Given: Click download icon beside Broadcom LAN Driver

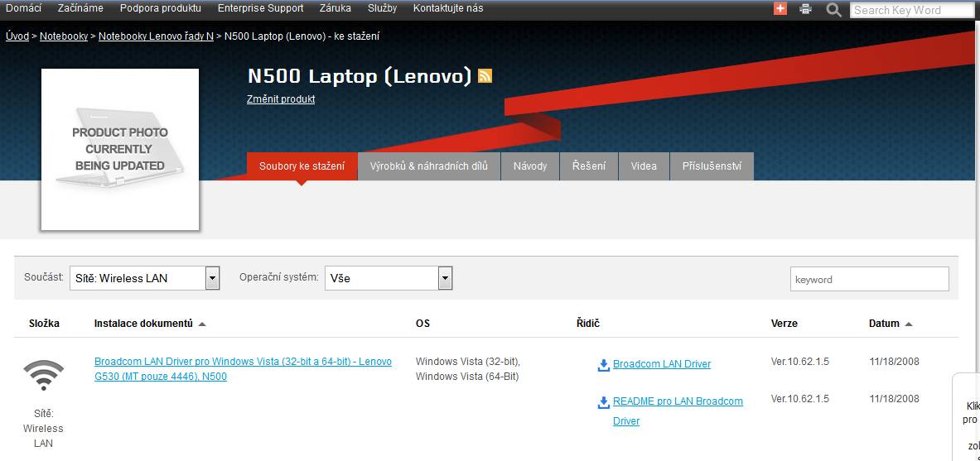Looking at the screenshot, I should click(x=603, y=365).
